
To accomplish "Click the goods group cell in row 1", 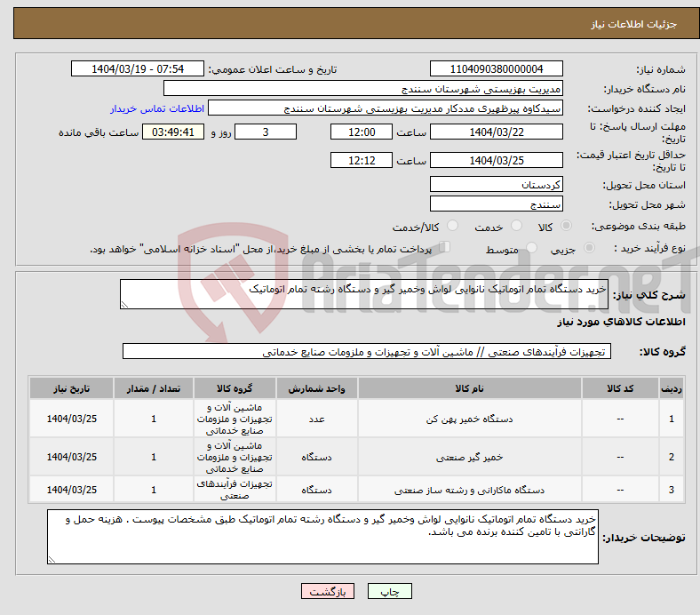I will point(235,419).
